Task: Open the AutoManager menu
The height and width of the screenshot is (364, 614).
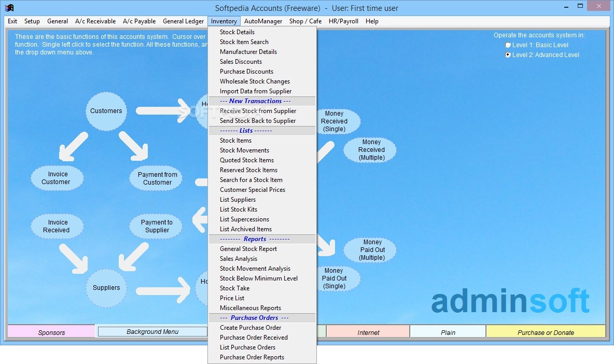Action: click(x=263, y=21)
